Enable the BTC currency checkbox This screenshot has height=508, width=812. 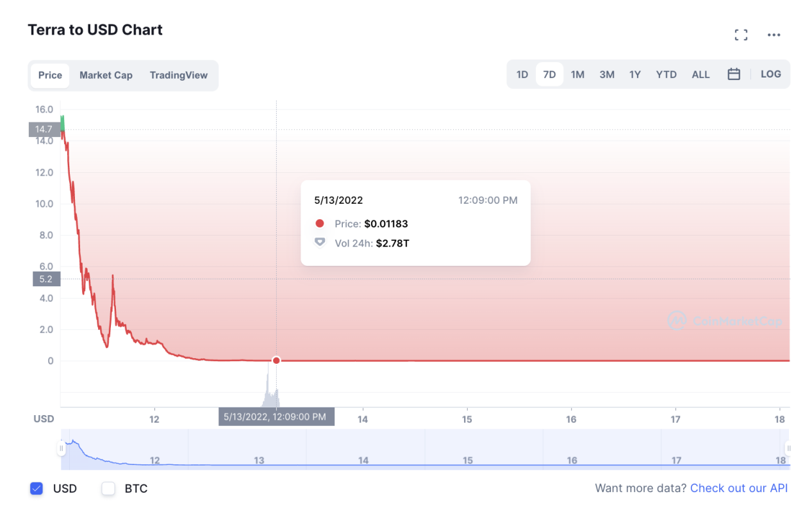[x=108, y=489]
